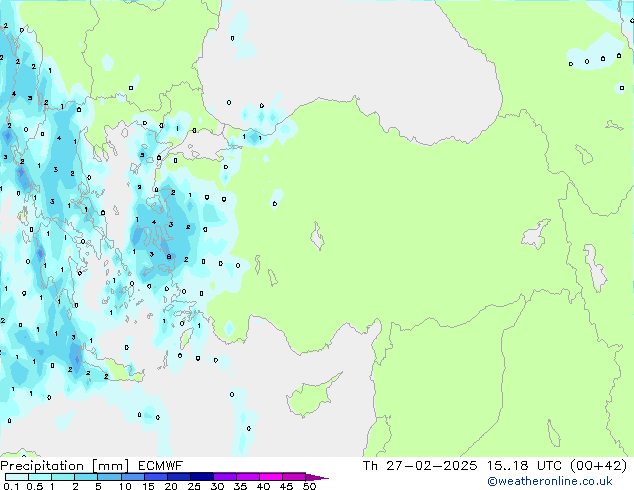
Task: Click the "(00+42)" forecast offset text
Action: (598, 466)
